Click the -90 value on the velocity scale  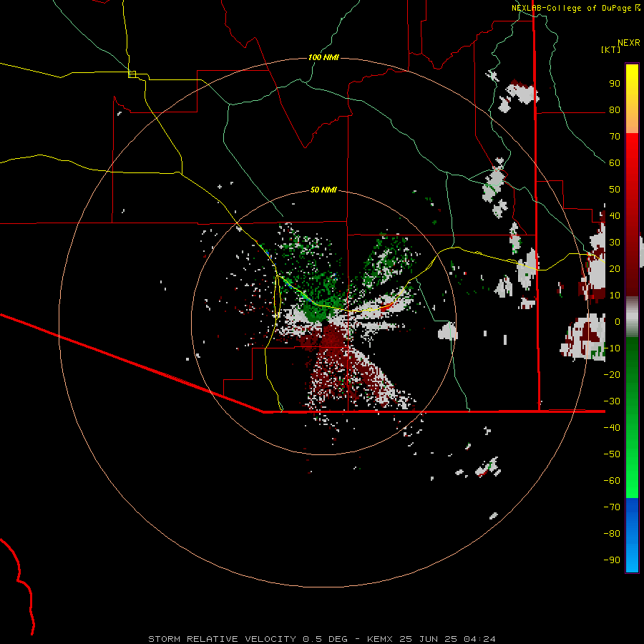click(x=612, y=560)
